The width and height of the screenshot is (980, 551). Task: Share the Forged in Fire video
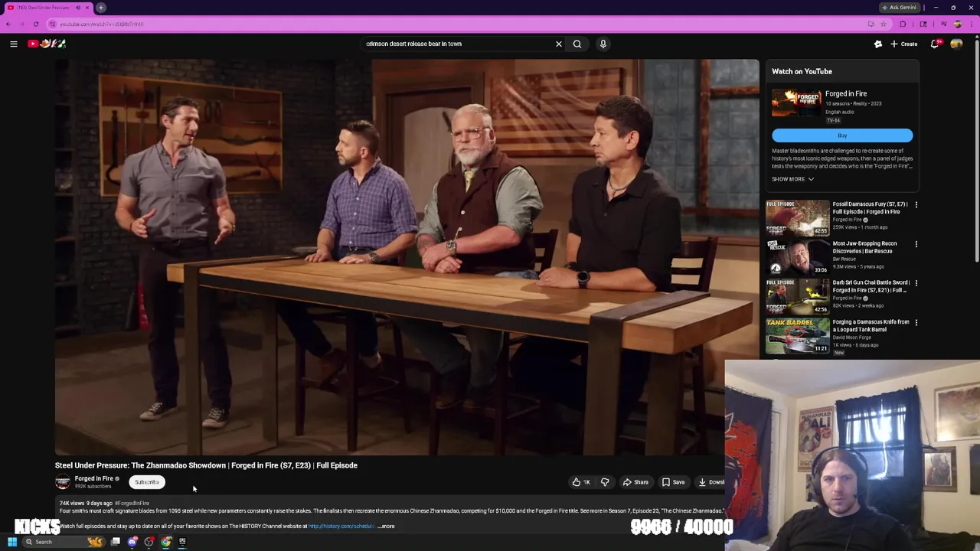tap(635, 482)
